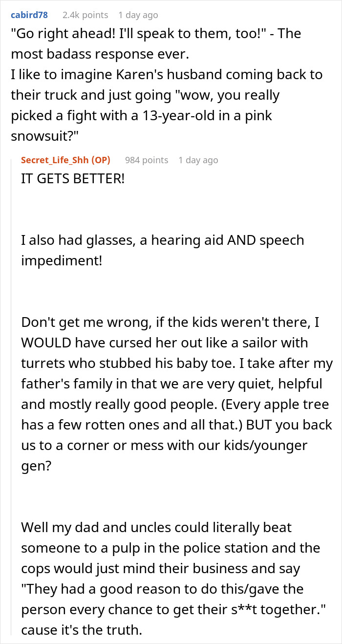Click the 984 points score
342x644 pixels.
tap(147, 160)
